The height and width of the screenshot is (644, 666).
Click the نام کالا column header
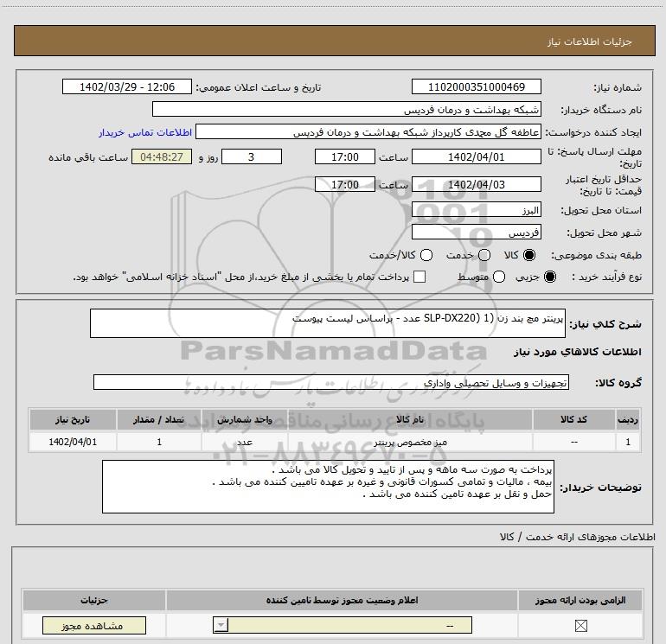[x=410, y=419]
